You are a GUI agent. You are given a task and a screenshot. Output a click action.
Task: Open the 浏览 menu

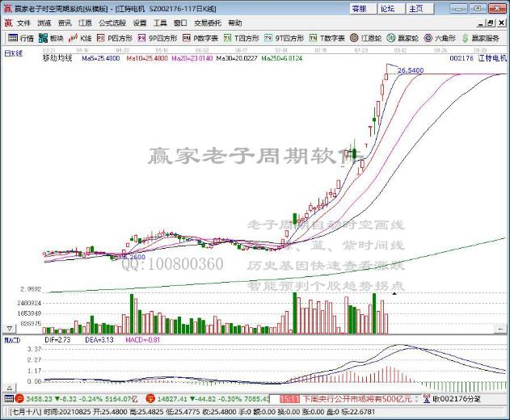44,23
